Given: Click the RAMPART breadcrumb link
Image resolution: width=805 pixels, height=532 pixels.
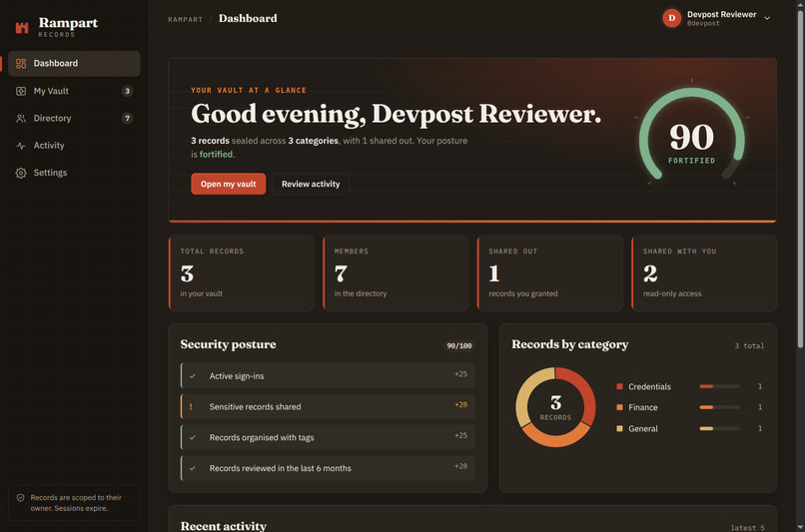Looking at the screenshot, I should point(186,20).
